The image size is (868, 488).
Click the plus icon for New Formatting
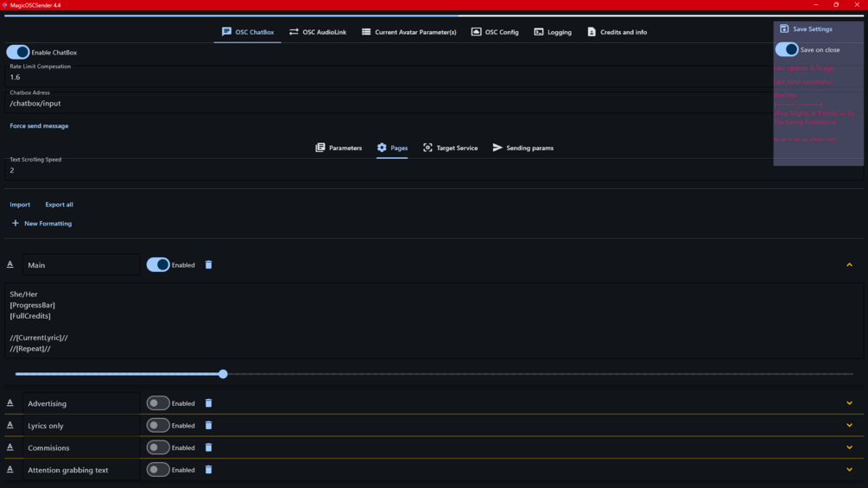pyautogui.click(x=15, y=223)
